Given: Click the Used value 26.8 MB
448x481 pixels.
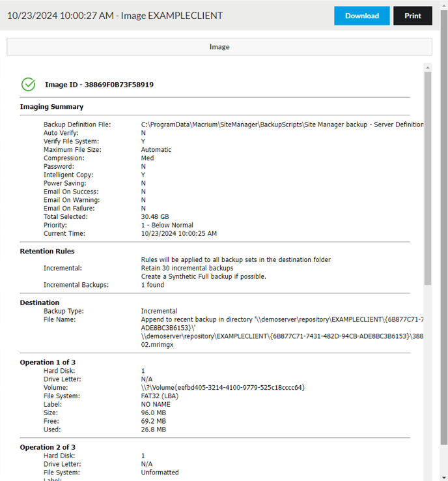Looking at the screenshot, I should point(153,430).
